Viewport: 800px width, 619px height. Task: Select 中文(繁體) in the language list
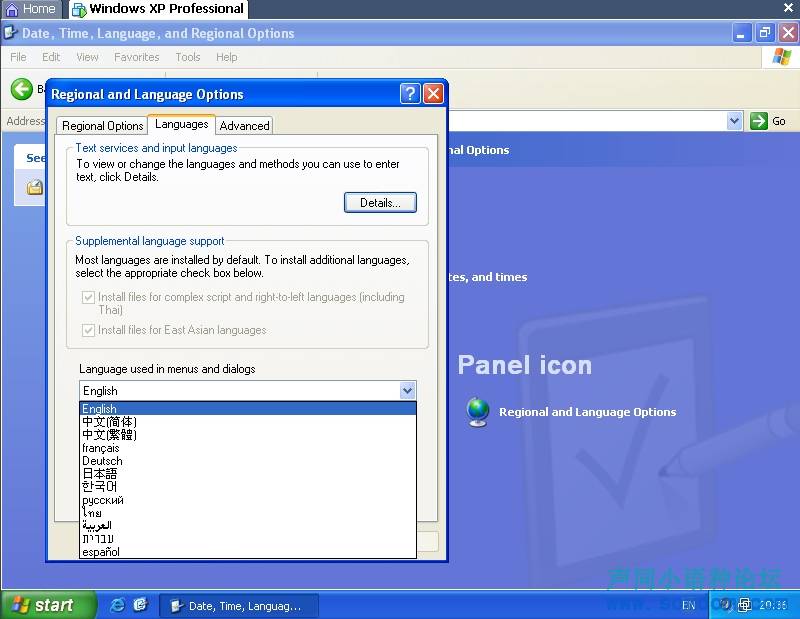coord(248,435)
